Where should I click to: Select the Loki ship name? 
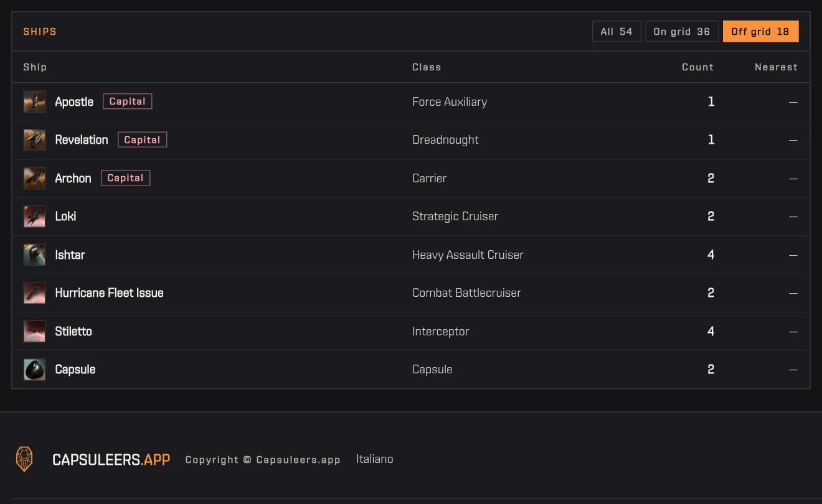pos(65,217)
